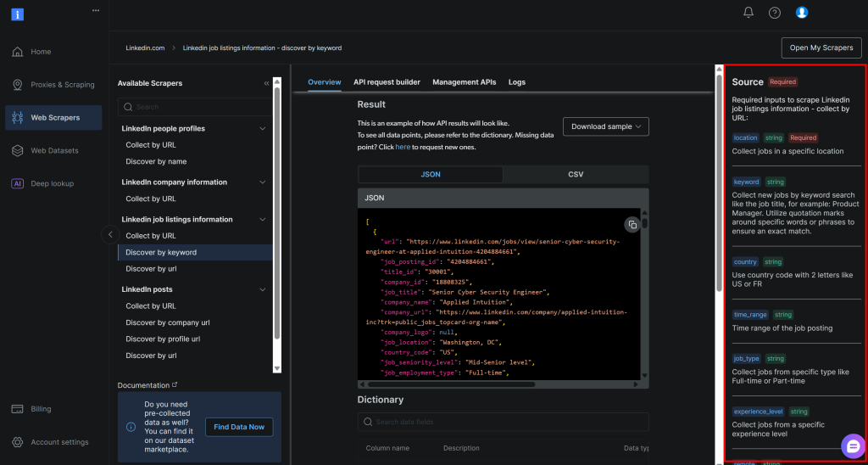Click the Web Datasets sidebar icon
This screenshot has width=868, height=465.
(x=18, y=151)
